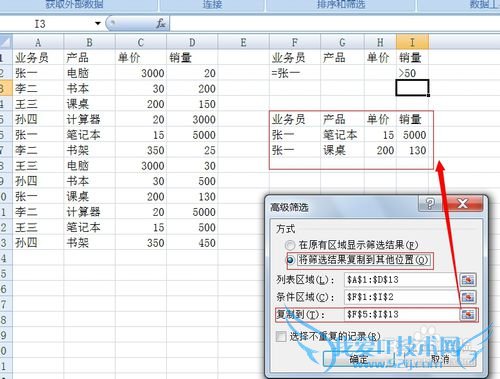
Task: Click header cell 销量 in I1
Action: pyautogui.click(x=412, y=58)
